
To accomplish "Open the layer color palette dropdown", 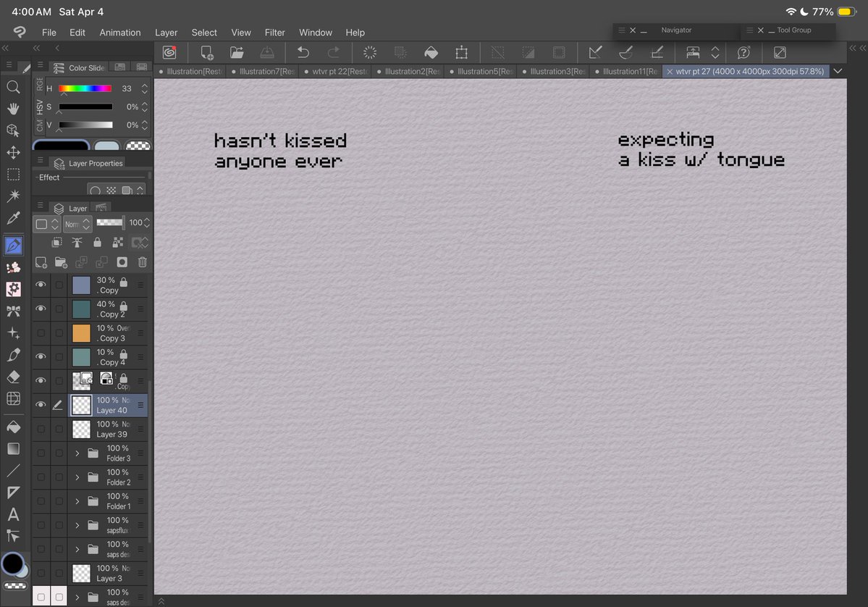I will tap(48, 225).
